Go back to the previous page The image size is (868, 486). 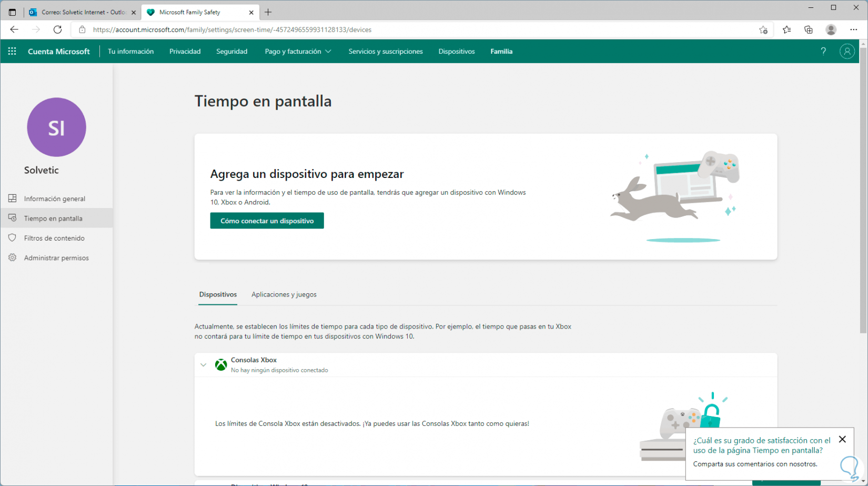14,29
